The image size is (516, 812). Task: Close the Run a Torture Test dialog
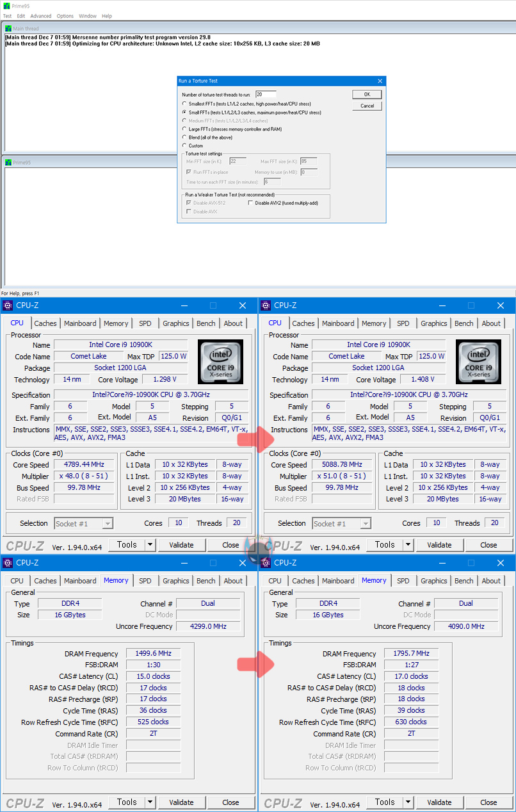(380, 81)
